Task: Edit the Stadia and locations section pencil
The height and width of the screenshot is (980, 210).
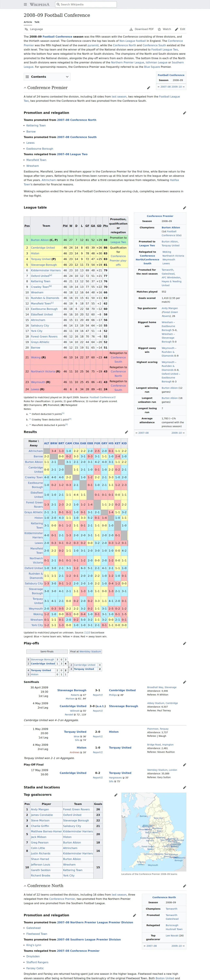Action: [184, 787]
